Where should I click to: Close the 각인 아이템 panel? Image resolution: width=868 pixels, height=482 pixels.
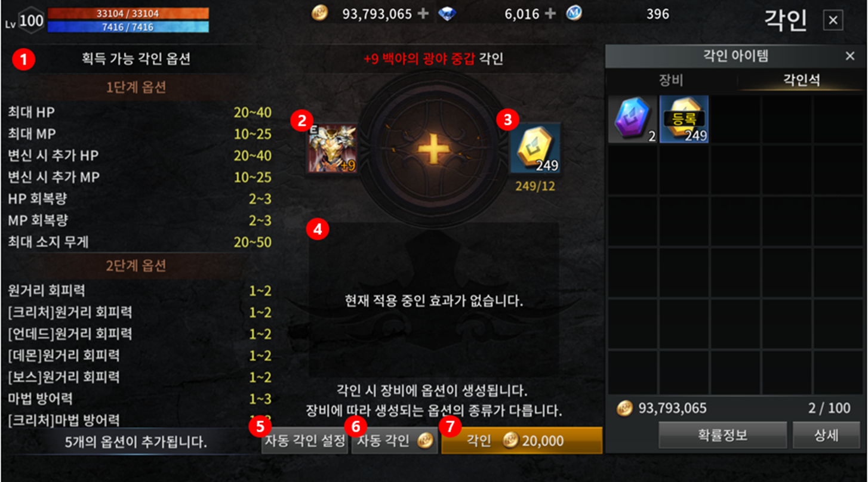click(x=850, y=56)
